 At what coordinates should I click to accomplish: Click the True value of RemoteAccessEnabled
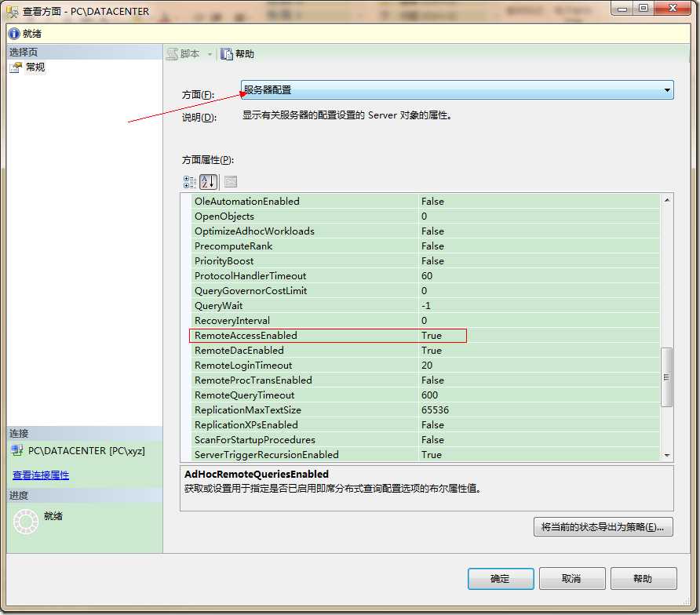432,335
